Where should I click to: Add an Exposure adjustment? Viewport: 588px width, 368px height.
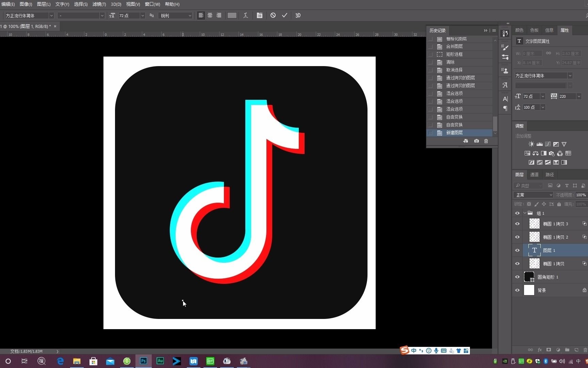click(x=556, y=144)
